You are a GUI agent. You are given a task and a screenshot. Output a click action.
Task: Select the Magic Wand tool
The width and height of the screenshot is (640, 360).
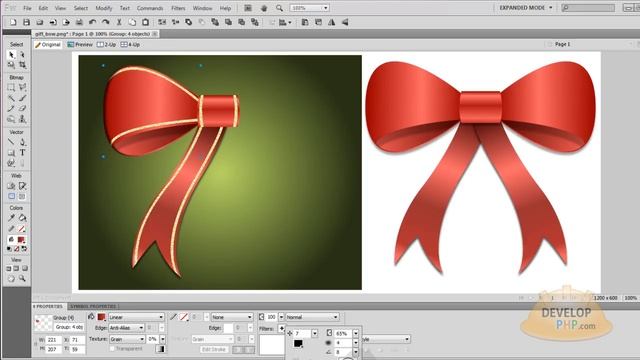[x=11, y=98]
